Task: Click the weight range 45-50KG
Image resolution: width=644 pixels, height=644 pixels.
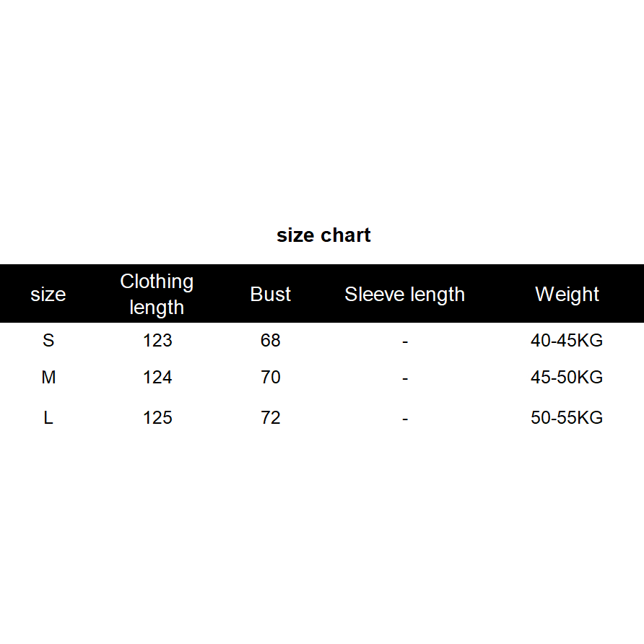Action: coord(567,378)
